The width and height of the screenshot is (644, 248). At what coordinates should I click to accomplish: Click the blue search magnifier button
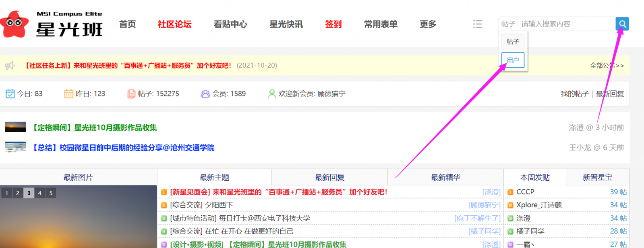pos(622,24)
